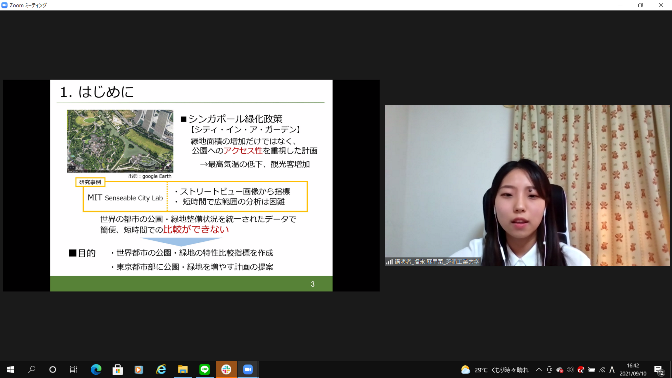Open the notification action center
672x378 pixels.
click(659, 369)
